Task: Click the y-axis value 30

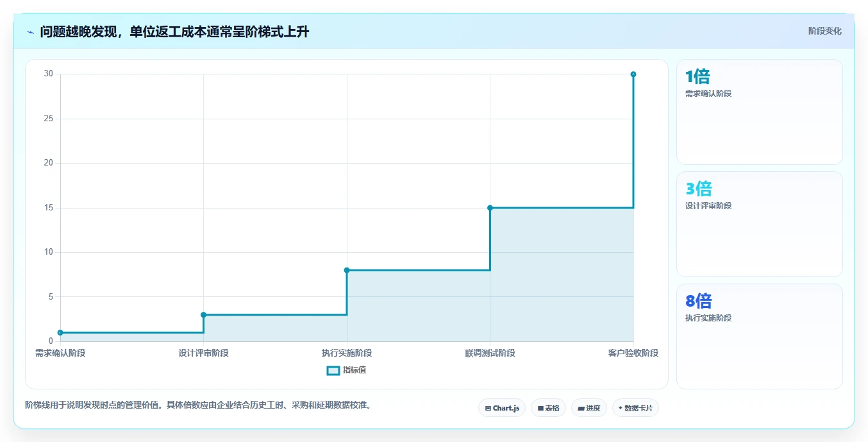Action: [x=49, y=74]
